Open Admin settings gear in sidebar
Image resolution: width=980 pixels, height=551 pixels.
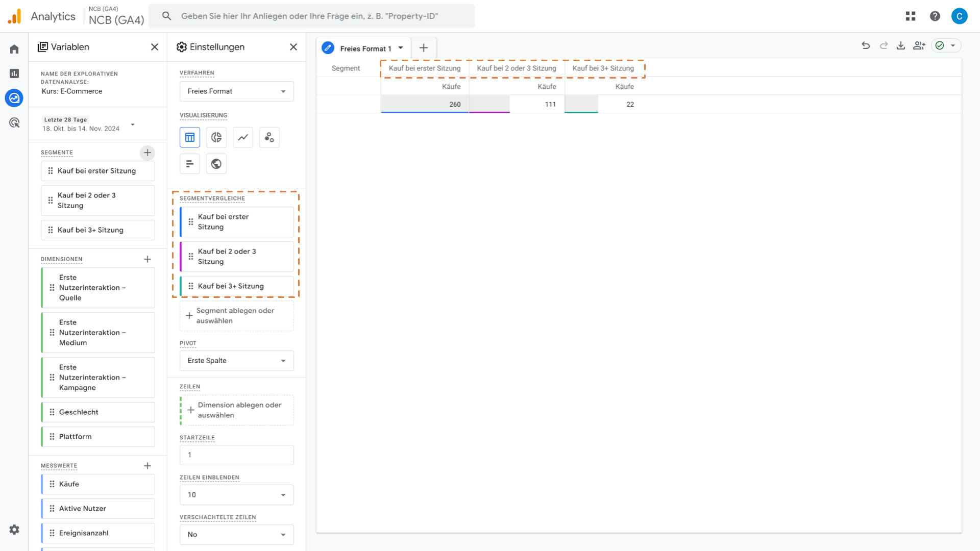(14, 530)
